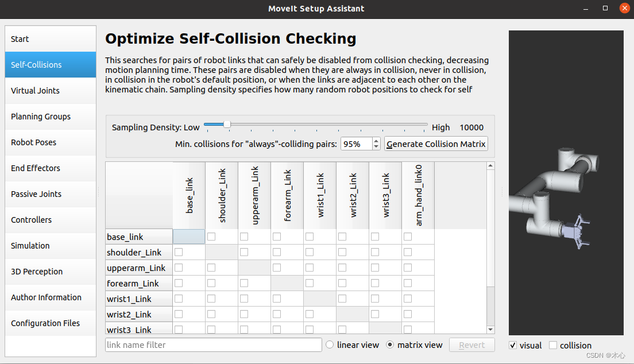Check upperarm_Link row, wrist1_Link column box
This screenshot has height=364, width=634.
pos(310,268)
